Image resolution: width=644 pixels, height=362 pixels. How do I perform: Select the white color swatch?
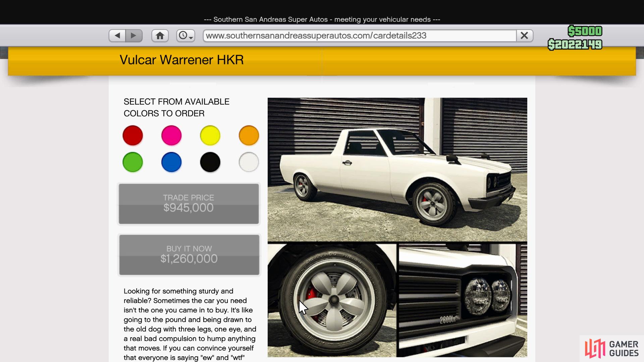249,162
